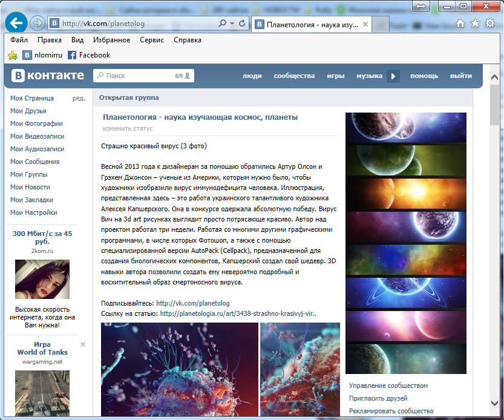Viewport: 504px width, 420px height.
Task: Open a new blank tab
Action: point(381,24)
